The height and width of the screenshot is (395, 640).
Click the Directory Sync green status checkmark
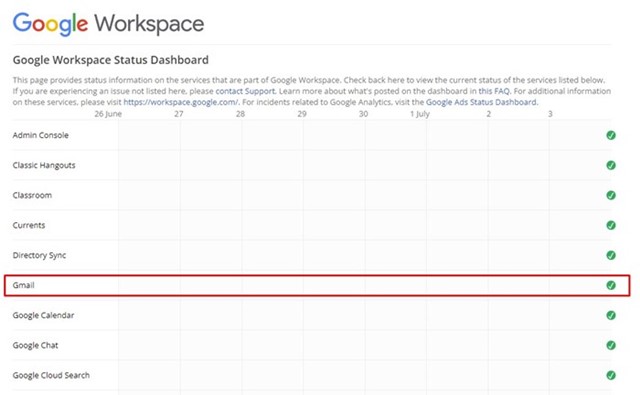[611, 255]
